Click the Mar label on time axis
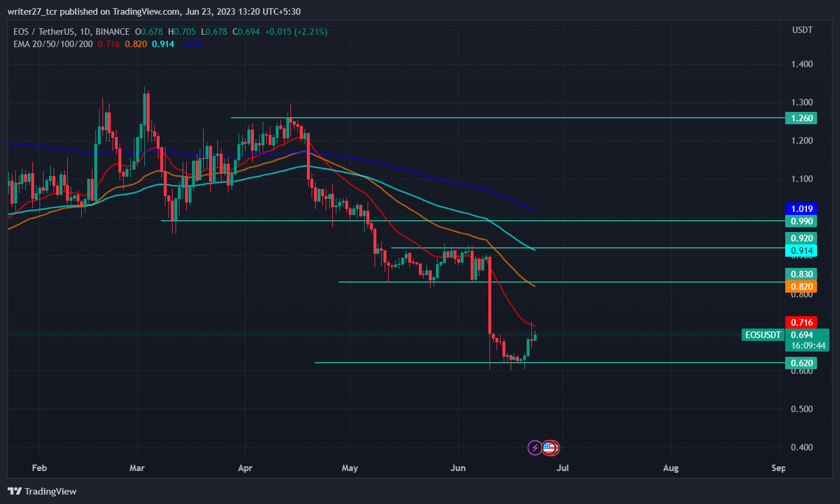The width and height of the screenshot is (840, 504). click(x=137, y=468)
